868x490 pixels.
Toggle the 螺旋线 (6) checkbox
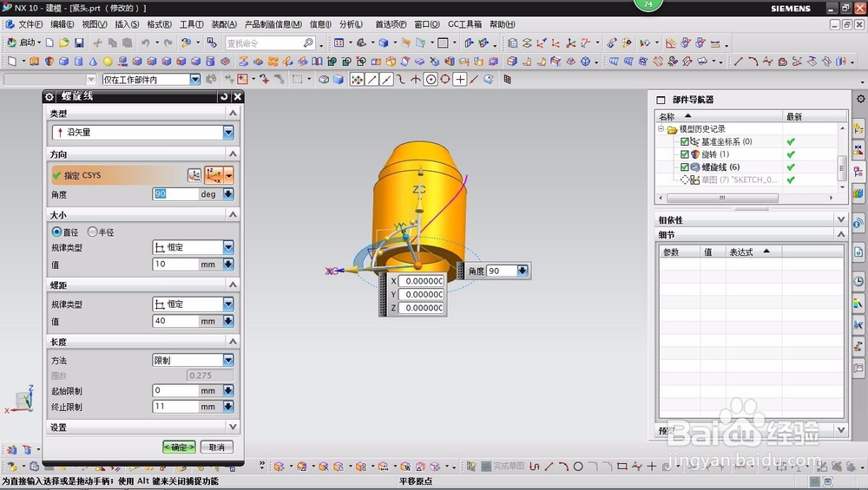coord(685,167)
